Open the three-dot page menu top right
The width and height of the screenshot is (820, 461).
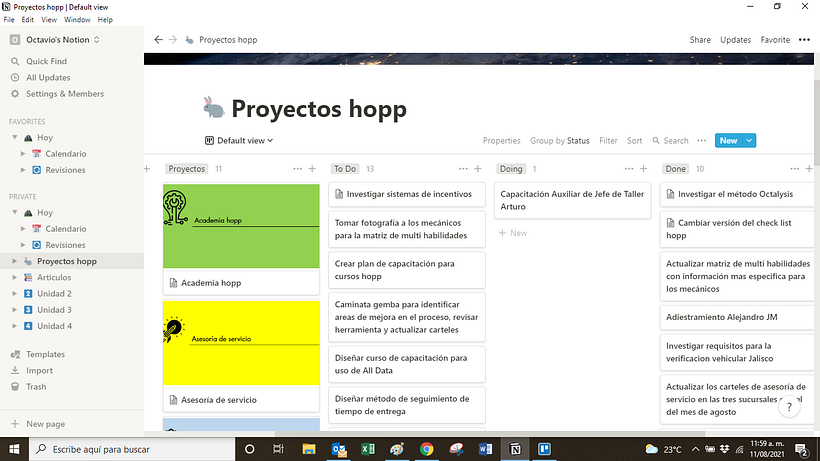tap(804, 40)
